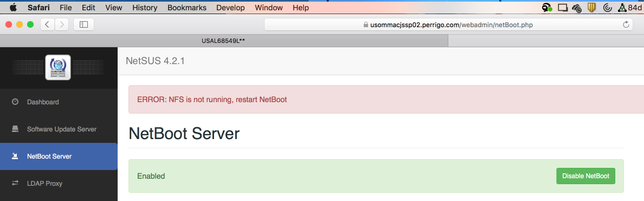Screen dimensions: 644x201
Task: Click the Enabled status text
Action: pyautogui.click(x=151, y=177)
